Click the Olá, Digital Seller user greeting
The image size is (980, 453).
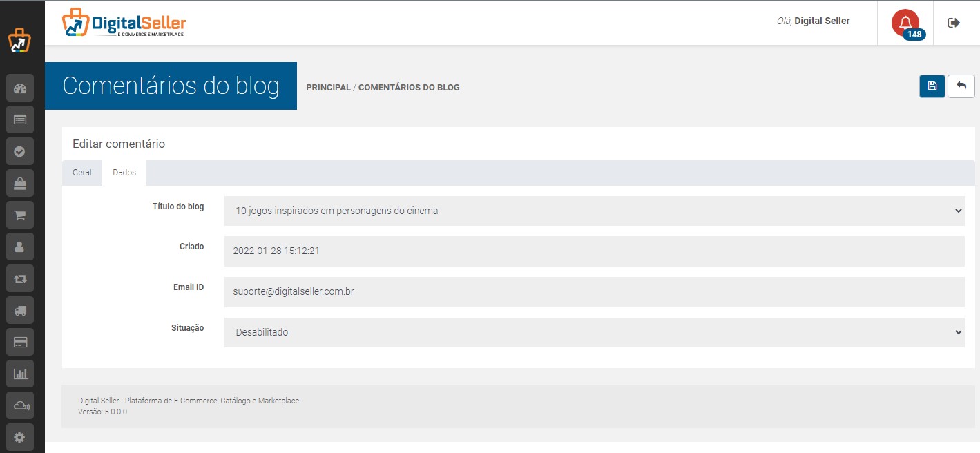tap(813, 21)
